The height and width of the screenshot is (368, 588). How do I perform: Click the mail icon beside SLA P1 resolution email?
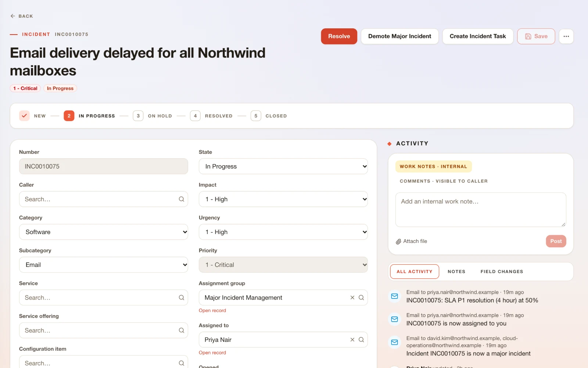(x=395, y=296)
